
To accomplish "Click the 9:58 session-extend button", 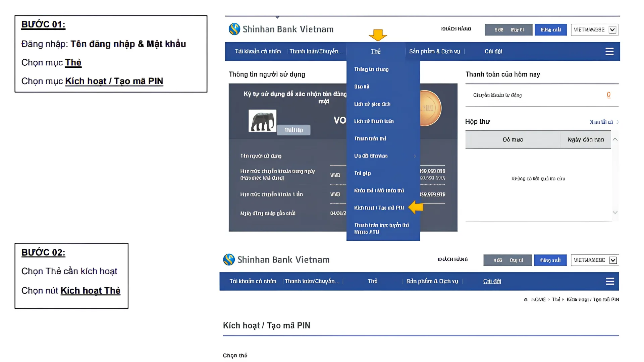I will tap(508, 29).
